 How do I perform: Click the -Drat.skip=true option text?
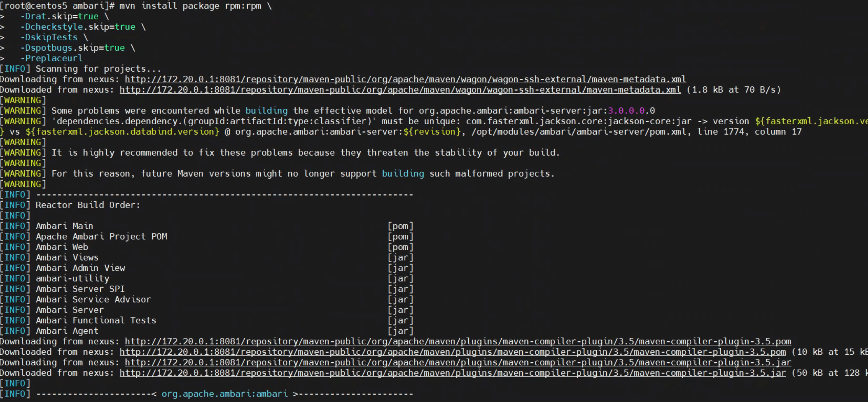click(59, 16)
